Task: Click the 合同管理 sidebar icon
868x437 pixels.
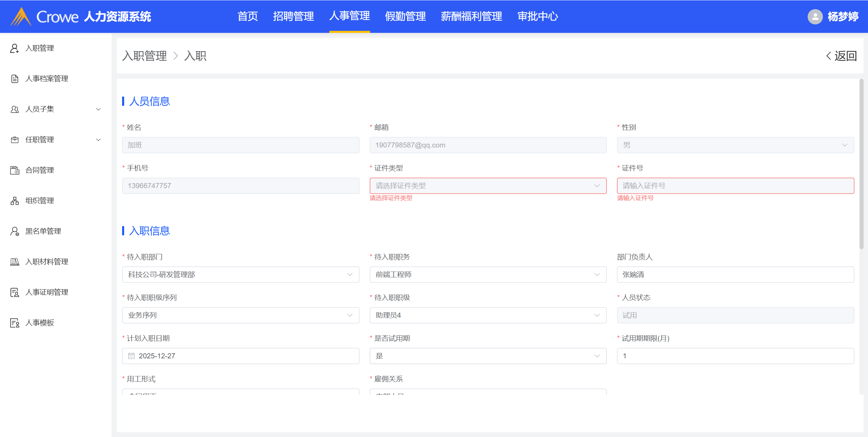Action: 14,170
